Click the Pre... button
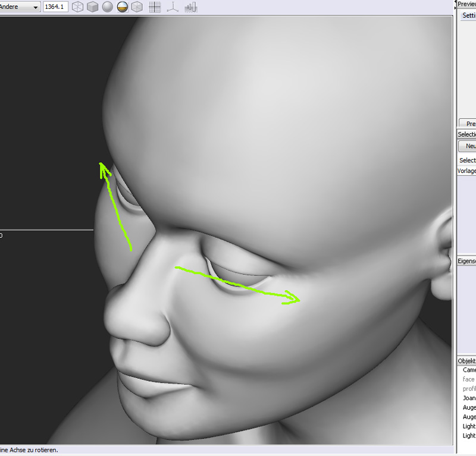This screenshot has width=476, height=456. tap(468, 124)
